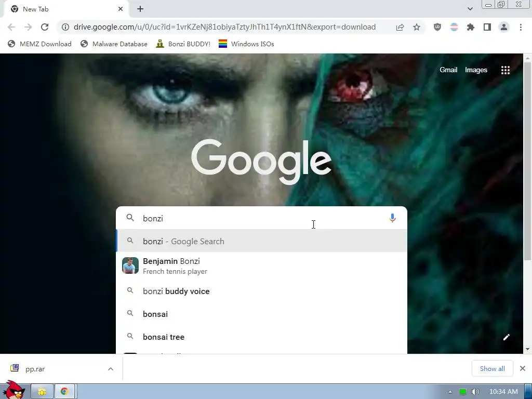This screenshot has width=532, height=399.
Task: Open Bonzi BUDDY! bookmark
Action: pos(183,44)
